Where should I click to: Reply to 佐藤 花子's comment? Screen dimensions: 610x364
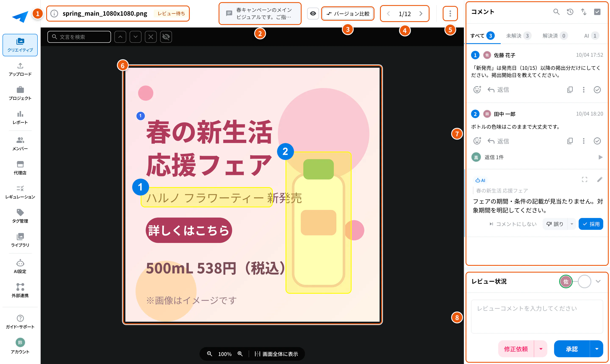[x=498, y=90]
